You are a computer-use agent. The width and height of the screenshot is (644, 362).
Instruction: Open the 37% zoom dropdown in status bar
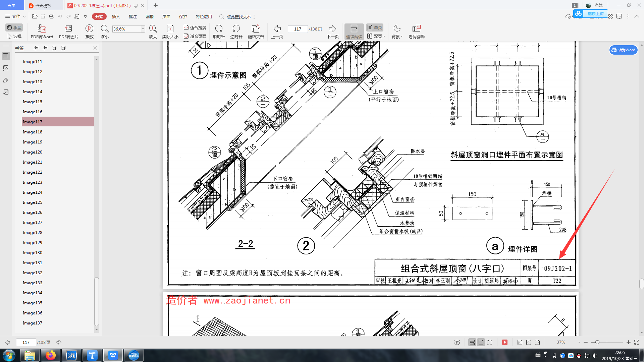579,342
